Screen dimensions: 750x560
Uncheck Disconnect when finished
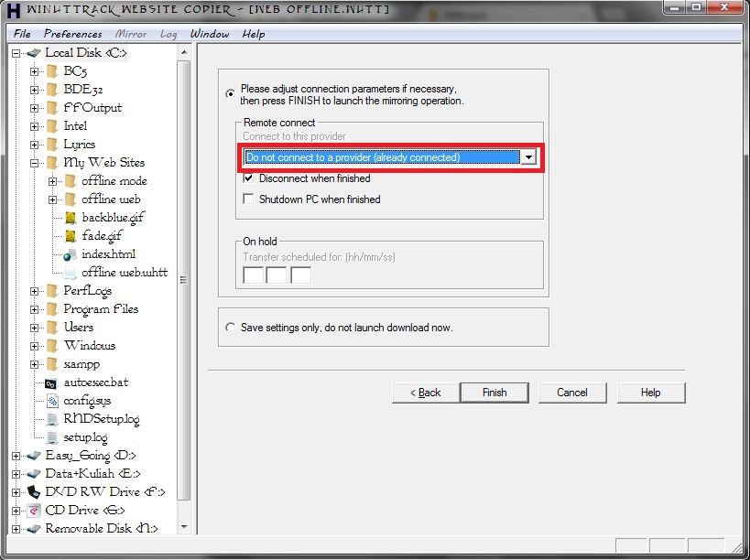pos(248,178)
